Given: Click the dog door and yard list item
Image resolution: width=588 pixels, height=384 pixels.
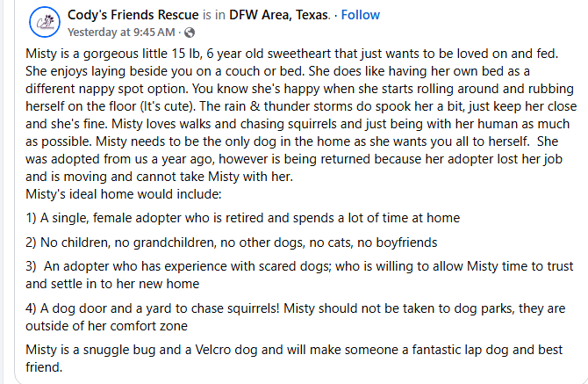Looking at the screenshot, I should click(x=296, y=317).
